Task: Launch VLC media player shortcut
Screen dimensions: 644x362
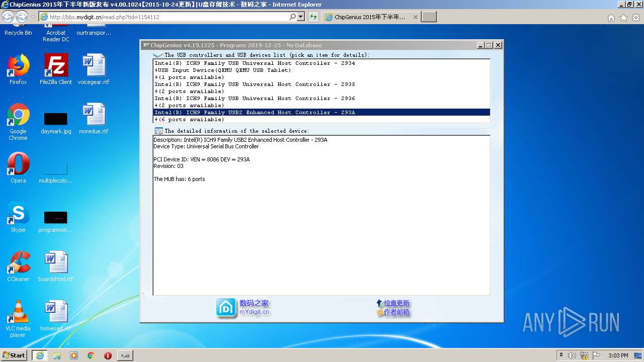Action: coord(18,319)
